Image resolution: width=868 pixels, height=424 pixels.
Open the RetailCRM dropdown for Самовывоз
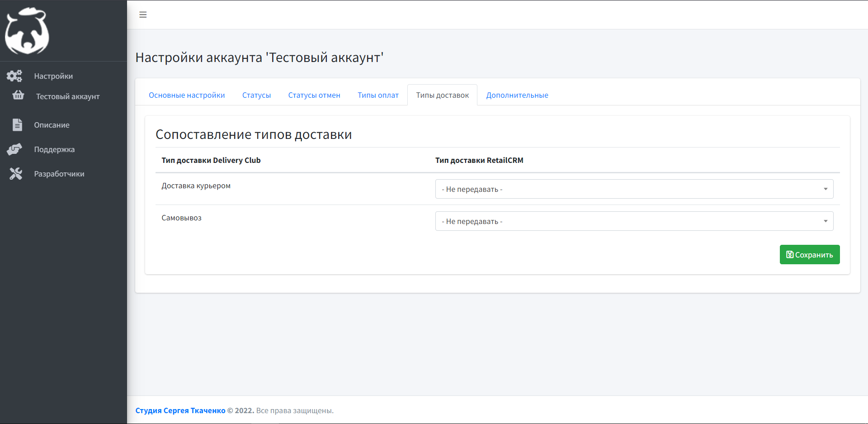click(x=634, y=221)
